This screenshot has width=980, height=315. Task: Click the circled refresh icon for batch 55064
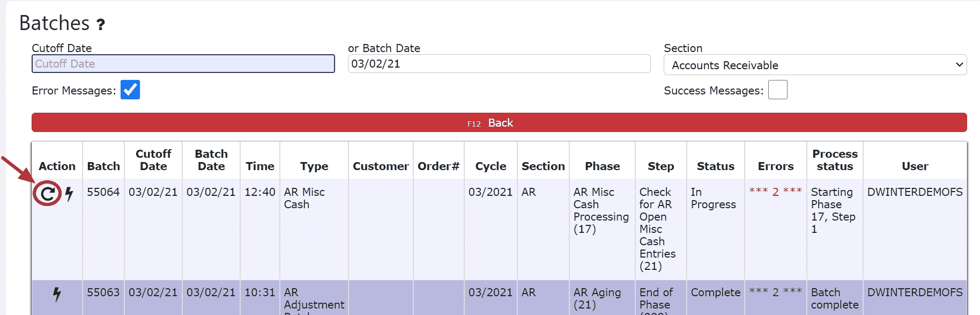coord(48,194)
